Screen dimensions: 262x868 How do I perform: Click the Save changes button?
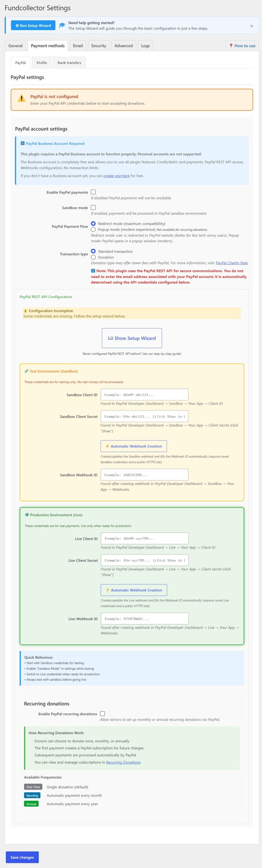[22, 857]
